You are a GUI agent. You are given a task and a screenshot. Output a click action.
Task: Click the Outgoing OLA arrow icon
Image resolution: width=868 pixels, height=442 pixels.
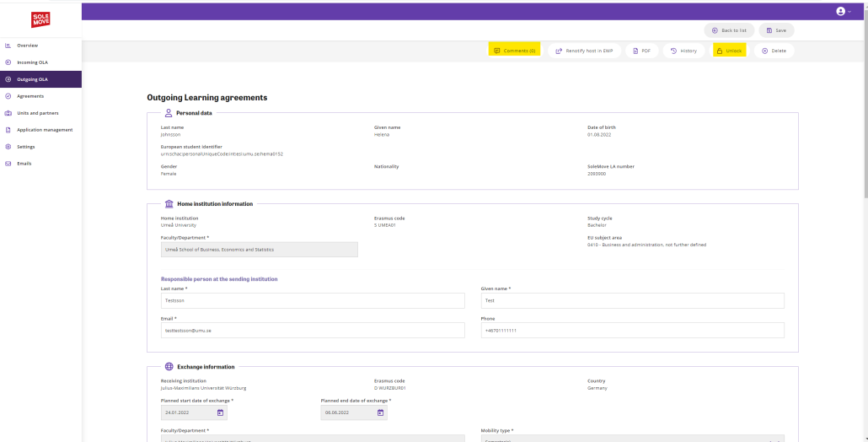8,79
